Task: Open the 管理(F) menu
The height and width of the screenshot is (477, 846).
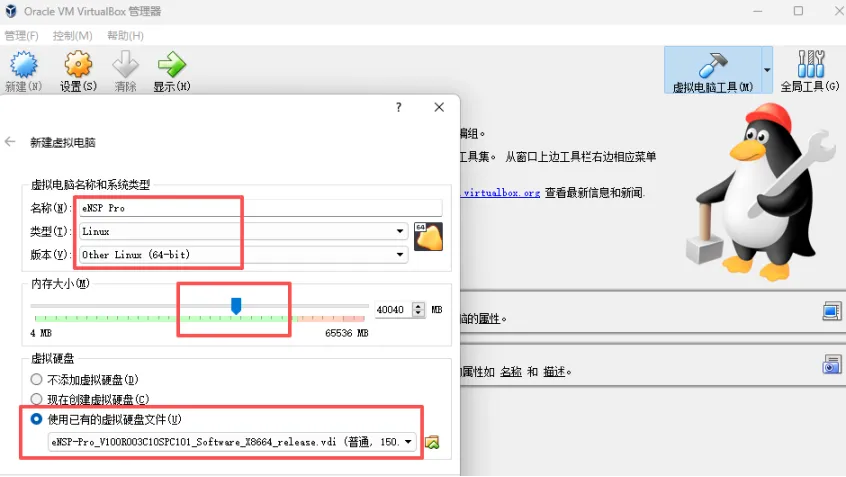Action: pos(22,36)
